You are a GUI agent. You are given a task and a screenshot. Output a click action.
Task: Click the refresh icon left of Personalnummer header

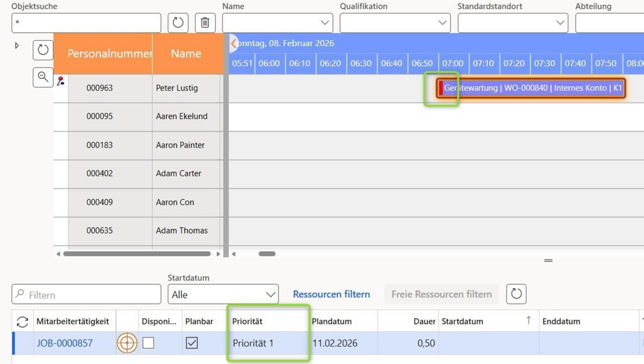pyautogui.click(x=43, y=50)
